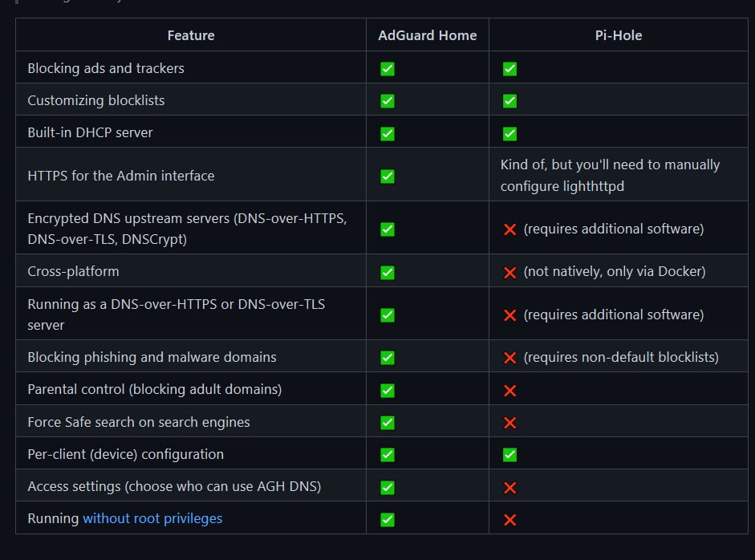This screenshot has width=755, height=560.
Task: Click Pi-Hole red cross for Force Safe search
Action: pos(509,423)
